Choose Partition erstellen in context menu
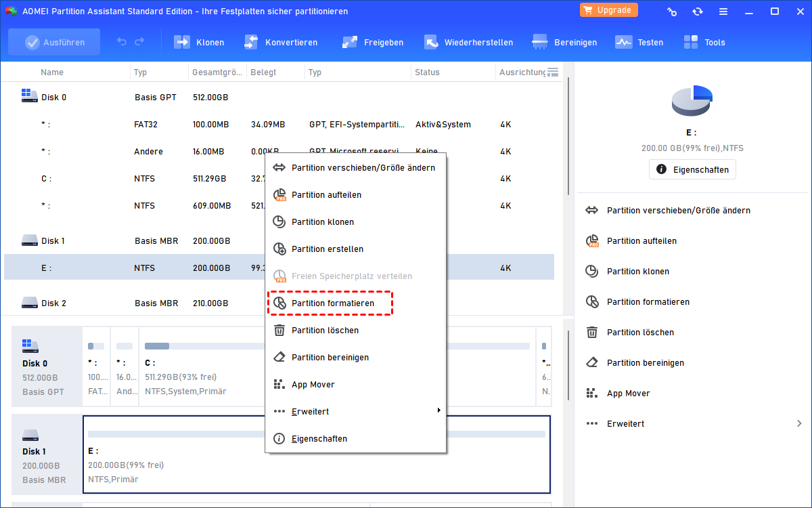 [x=355, y=249]
